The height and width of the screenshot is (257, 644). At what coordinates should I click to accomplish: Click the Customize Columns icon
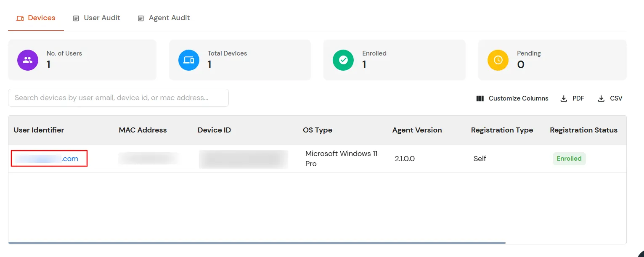(480, 98)
